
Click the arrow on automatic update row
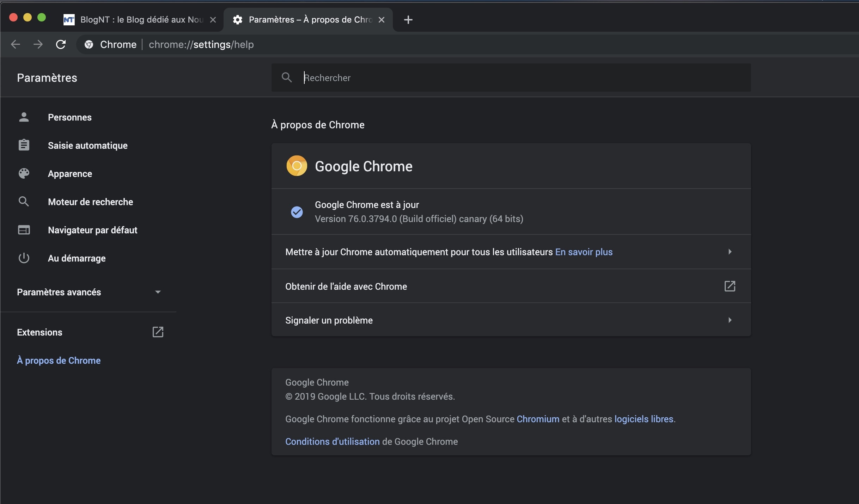[730, 252]
